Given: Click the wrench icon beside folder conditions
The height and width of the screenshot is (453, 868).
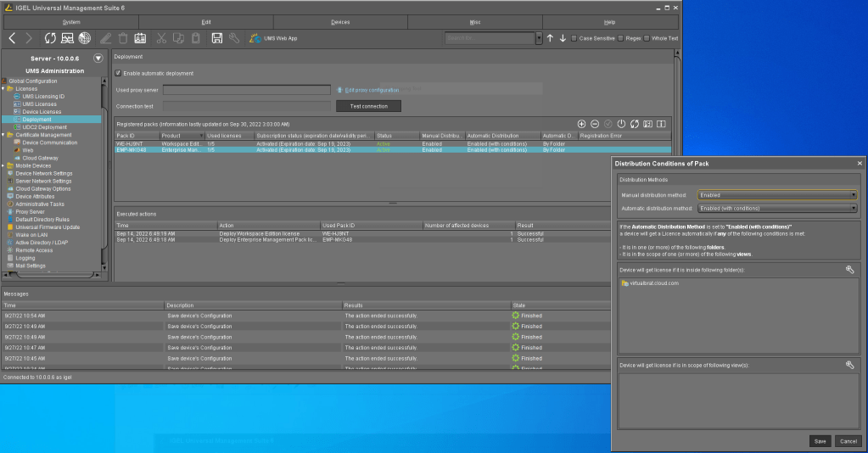Looking at the screenshot, I should 849,270.
